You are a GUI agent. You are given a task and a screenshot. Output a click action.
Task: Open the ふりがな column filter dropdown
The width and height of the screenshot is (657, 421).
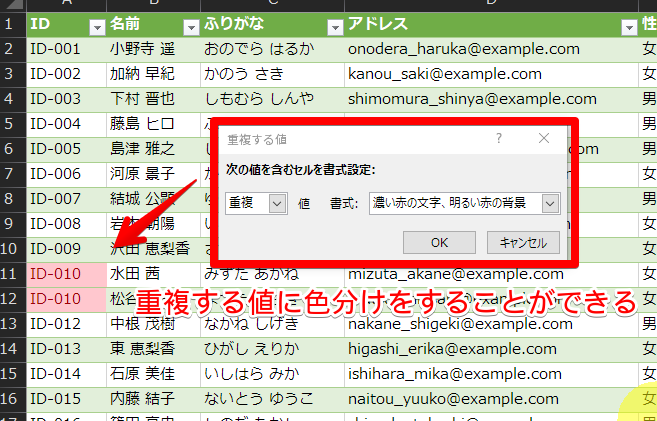333,26
